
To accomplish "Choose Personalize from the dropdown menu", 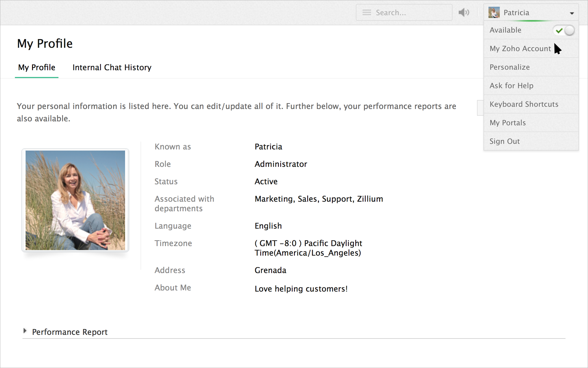I will click(510, 67).
